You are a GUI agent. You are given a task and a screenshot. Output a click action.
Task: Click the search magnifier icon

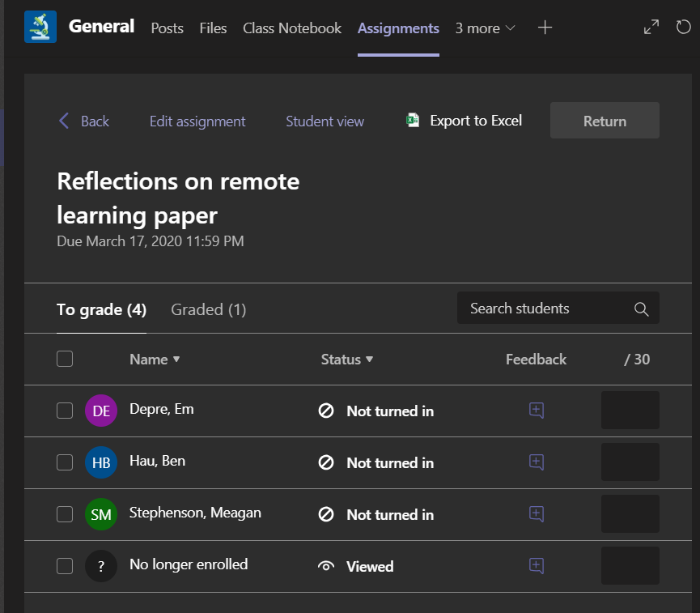641,309
